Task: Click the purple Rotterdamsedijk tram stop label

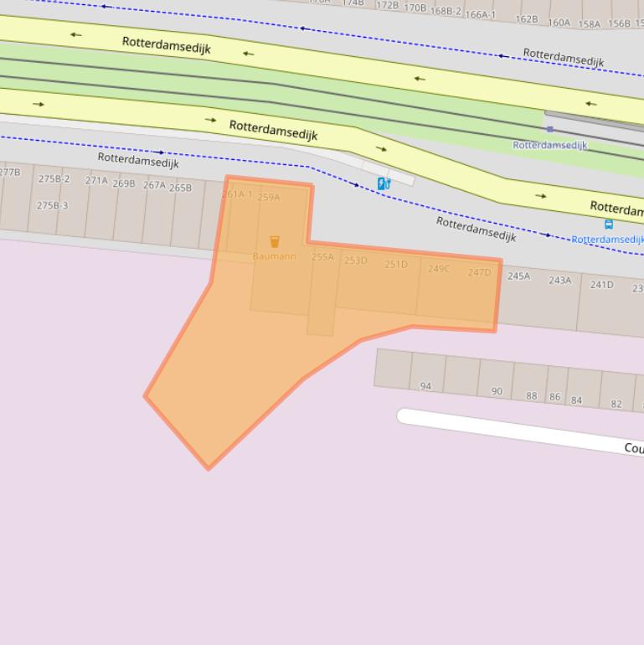Action: 549,145
